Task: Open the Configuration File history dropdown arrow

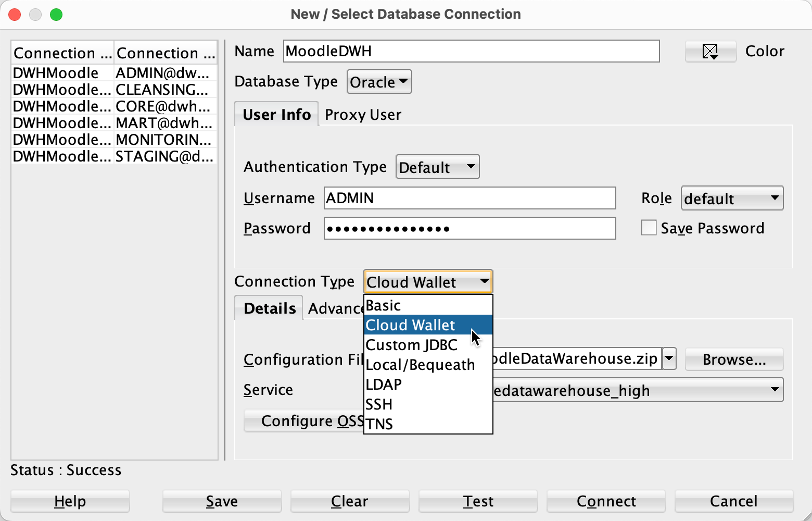Action: [x=669, y=358]
